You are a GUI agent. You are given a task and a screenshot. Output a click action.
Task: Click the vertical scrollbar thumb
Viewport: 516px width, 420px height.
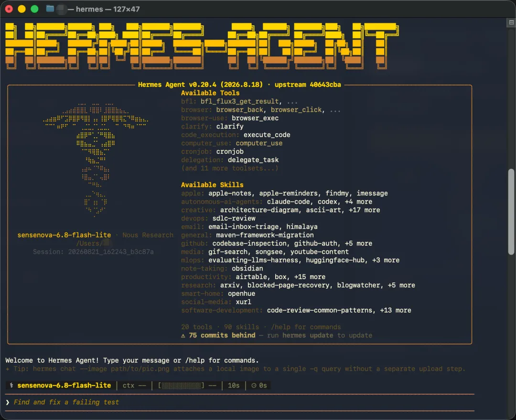click(x=511, y=212)
